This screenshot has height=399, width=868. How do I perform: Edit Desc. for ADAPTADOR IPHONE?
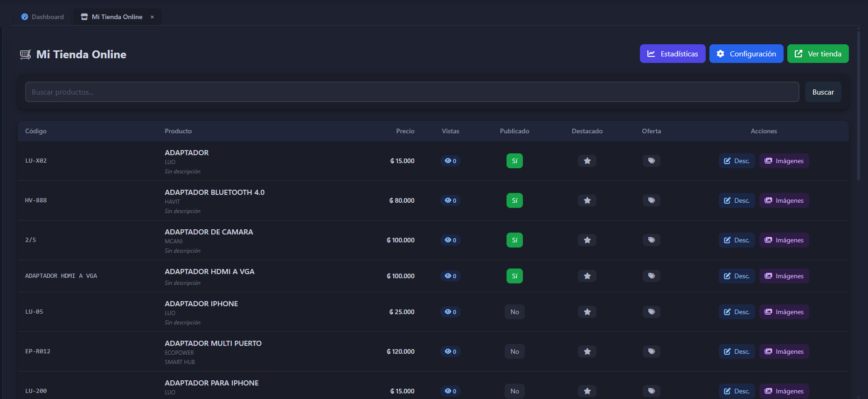737,312
